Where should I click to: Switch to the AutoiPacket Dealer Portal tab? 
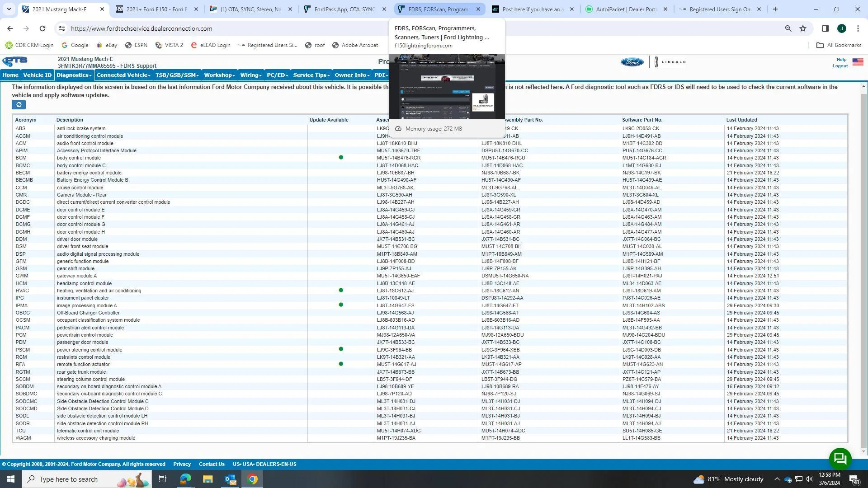coord(626,9)
